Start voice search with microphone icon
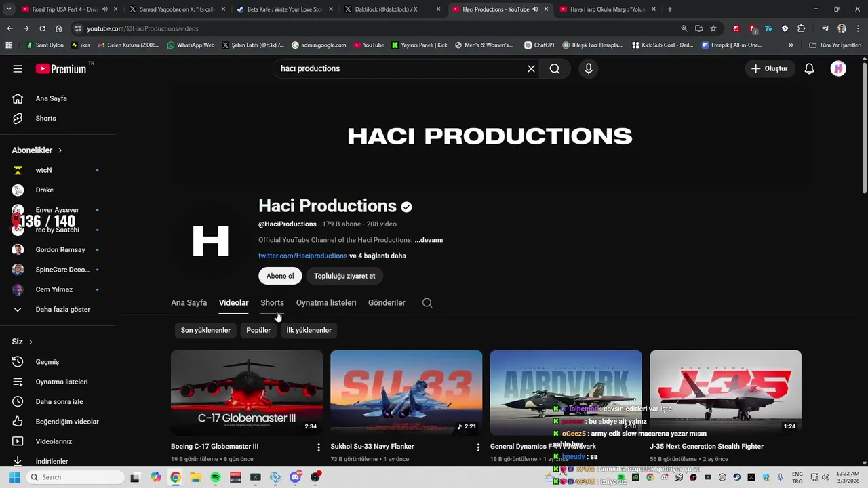 589,68
